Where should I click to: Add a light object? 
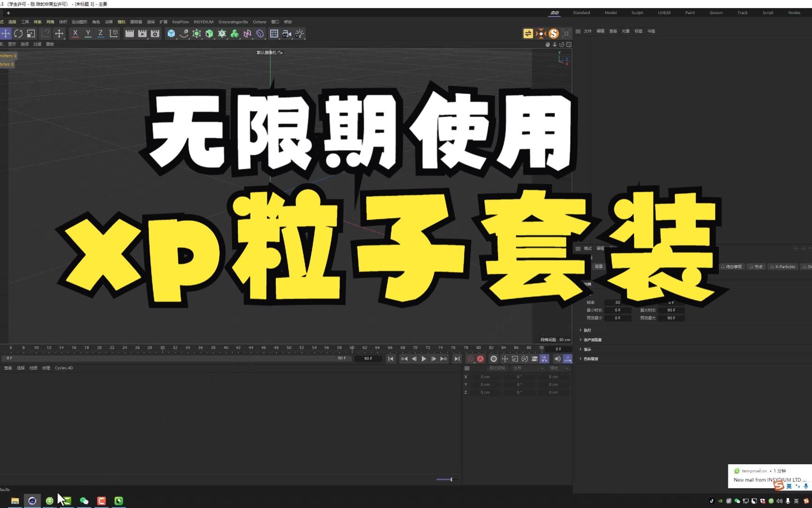coord(299,33)
